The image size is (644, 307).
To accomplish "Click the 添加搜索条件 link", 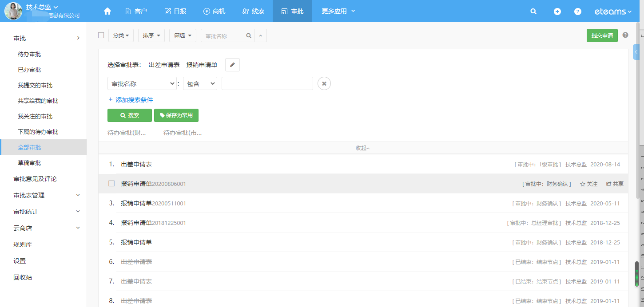I will click(x=131, y=100).
